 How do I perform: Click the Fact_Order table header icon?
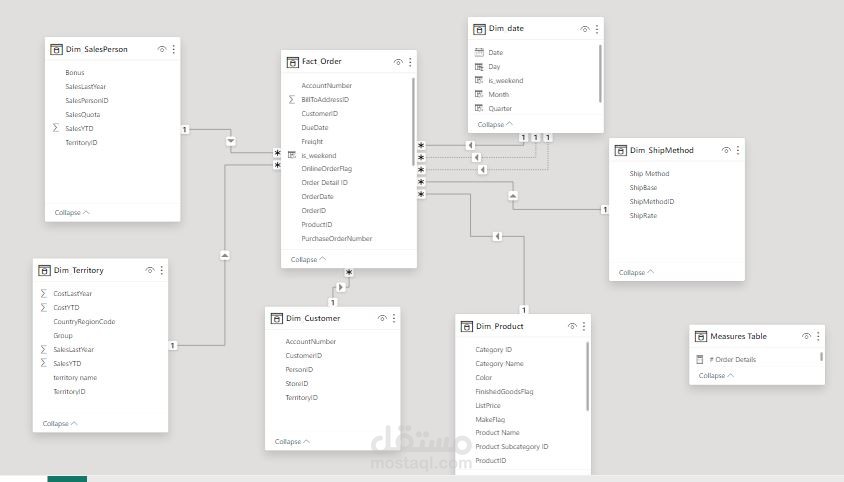pyautogui.click(x=292, y=62)
